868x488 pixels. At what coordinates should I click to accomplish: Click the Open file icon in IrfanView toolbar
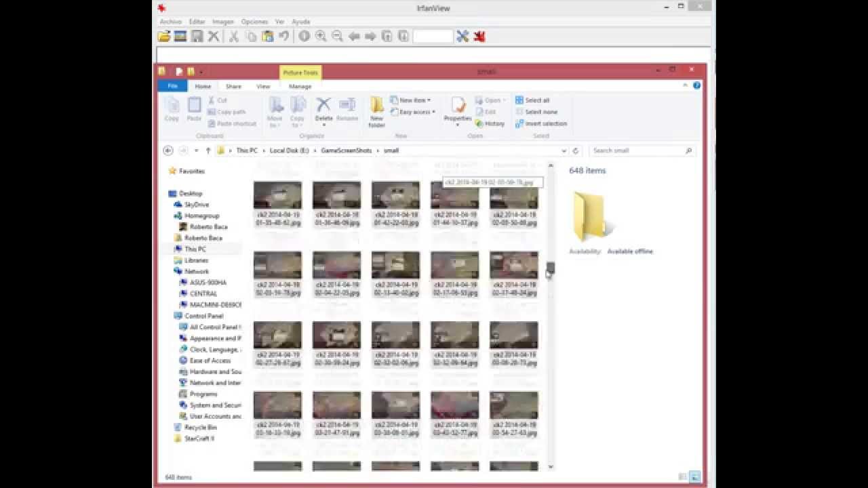[x=163, y=37]
